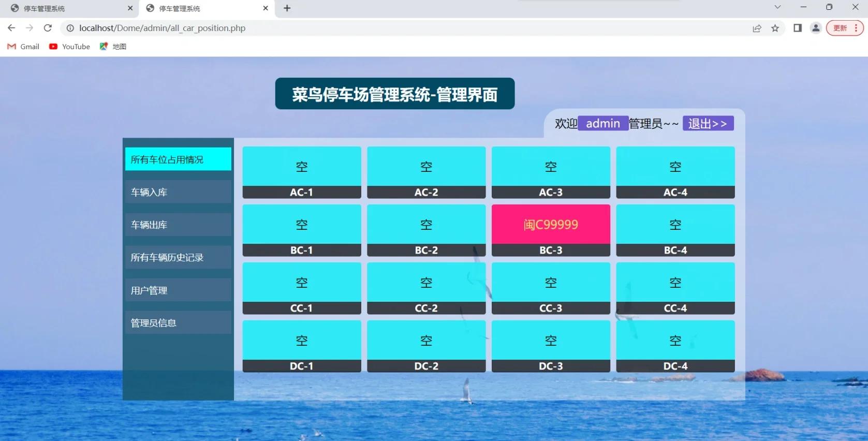Viewport: 868px width, 441px height.
Task: Select empty parking space AC-1
Action: click(x=302, y=172)
